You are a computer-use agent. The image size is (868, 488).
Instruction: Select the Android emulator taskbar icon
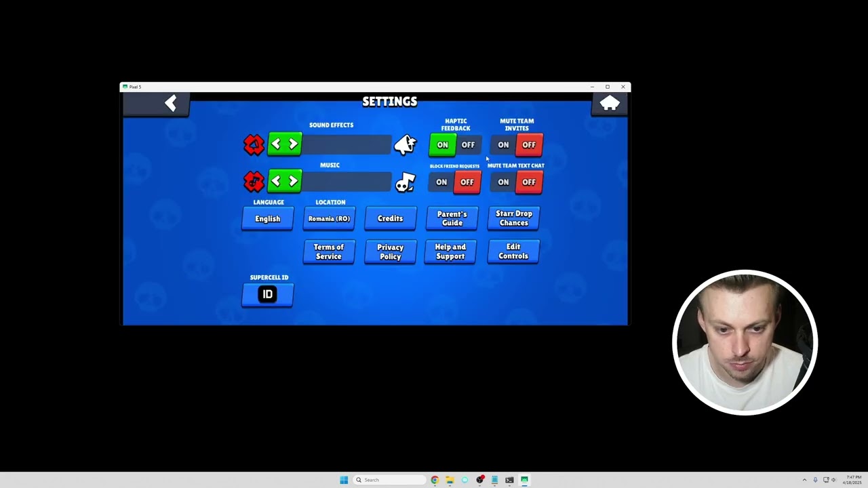click(x=524, y=480)
